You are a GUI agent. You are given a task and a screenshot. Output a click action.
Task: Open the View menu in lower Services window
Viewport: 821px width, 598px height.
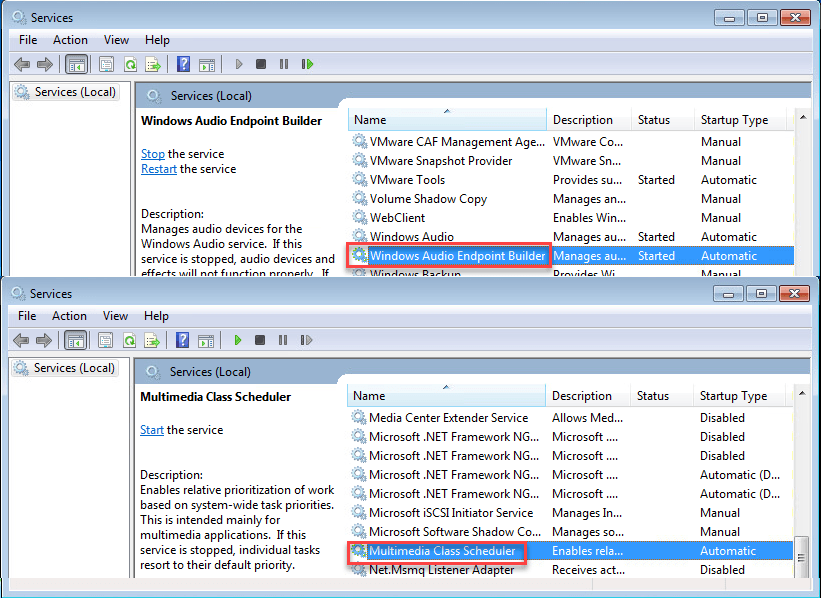coord(115,316)
